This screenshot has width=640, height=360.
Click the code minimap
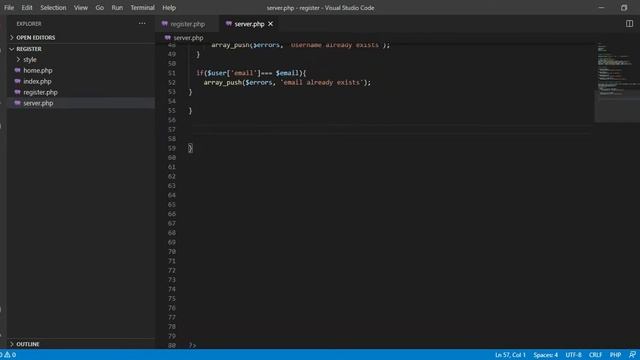[x=616, y=82]
